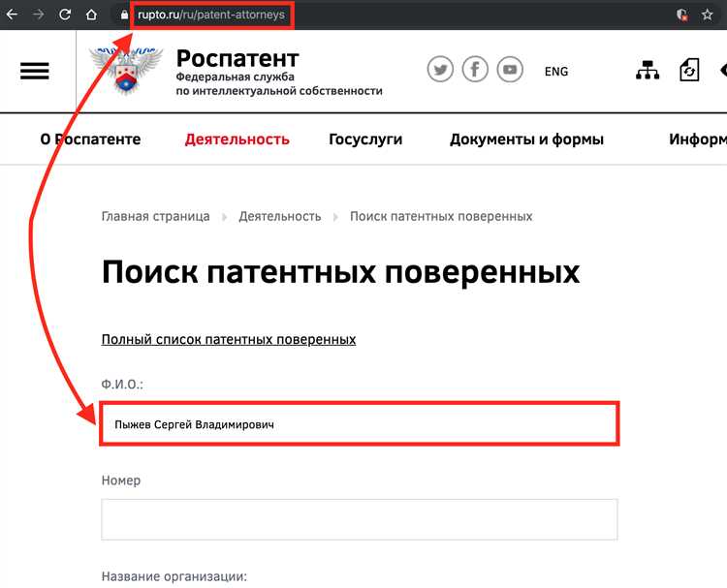Open the Деятельность menu item

pyautogui.click(x=237, y=139)
